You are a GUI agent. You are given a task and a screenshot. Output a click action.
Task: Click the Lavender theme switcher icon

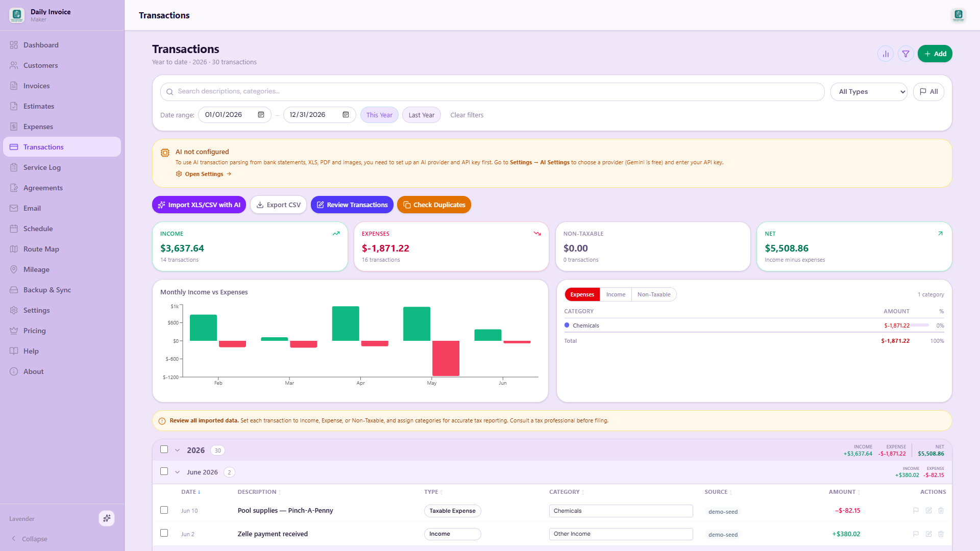(107, 518)
